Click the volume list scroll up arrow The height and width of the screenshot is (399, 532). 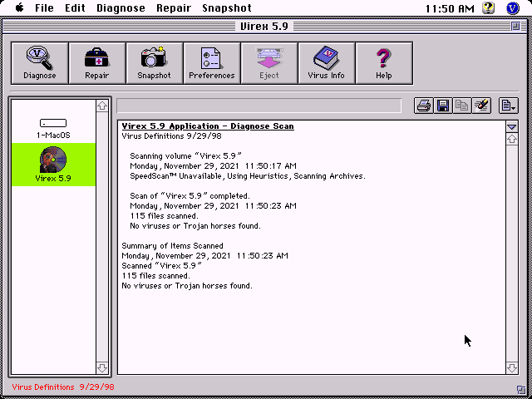(x=102, y=106)
